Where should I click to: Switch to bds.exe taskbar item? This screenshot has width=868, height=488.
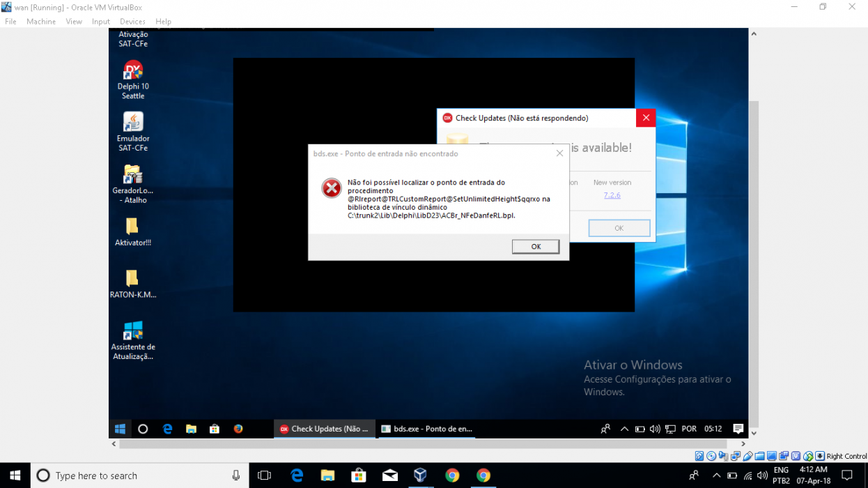click(x=426, y=429)
